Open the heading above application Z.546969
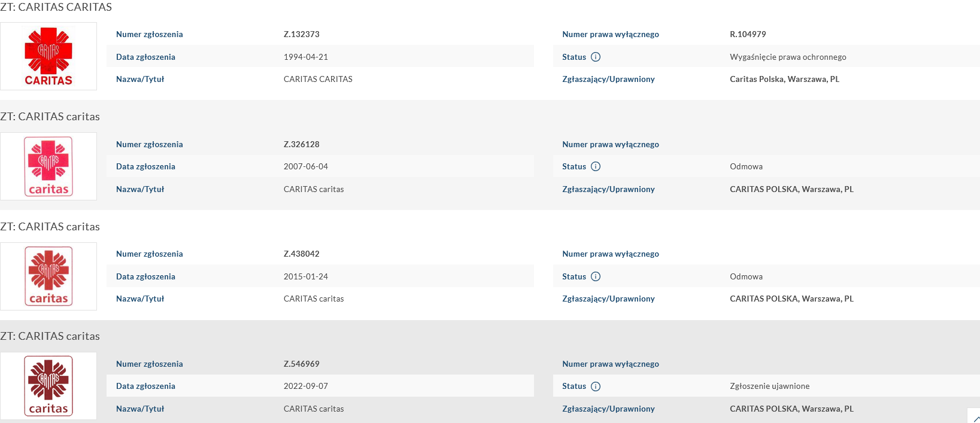980x423 pixels. click(x=50, y=336)
